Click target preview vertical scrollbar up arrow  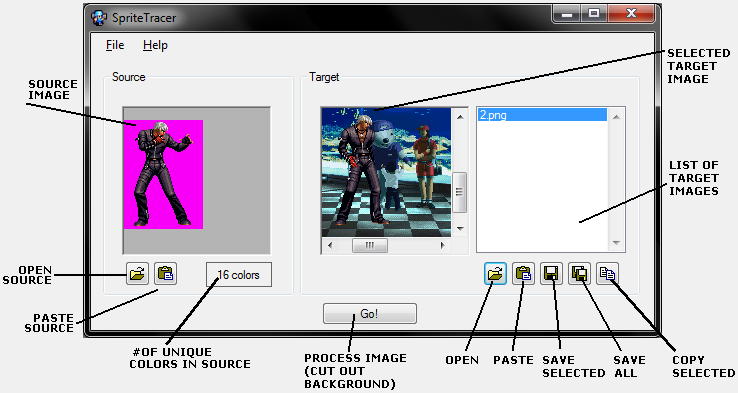point(460,117)
